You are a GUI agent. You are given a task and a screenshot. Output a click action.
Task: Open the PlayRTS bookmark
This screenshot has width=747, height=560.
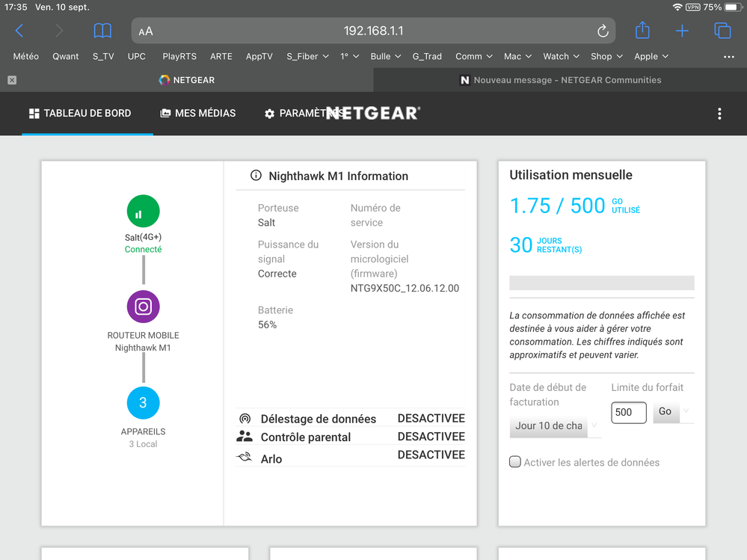179,56
